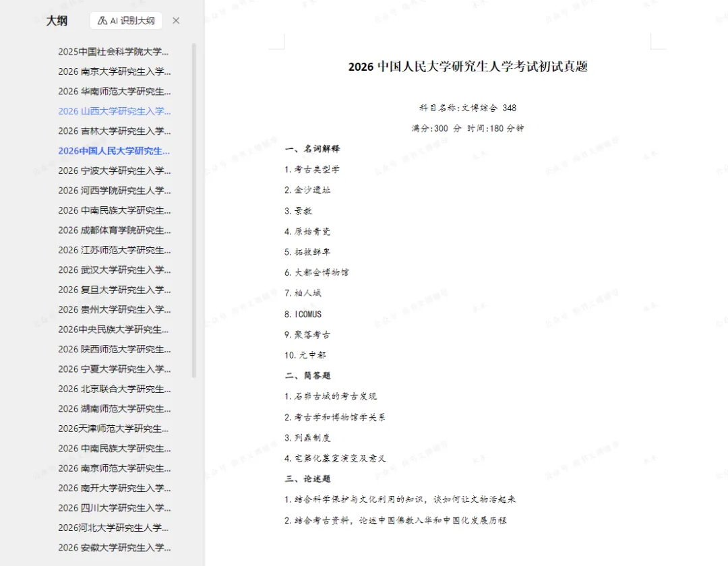Open 2026 南京师范大学研究生 outline item
The image size is (728, 566).
click(x=114, y=468)
